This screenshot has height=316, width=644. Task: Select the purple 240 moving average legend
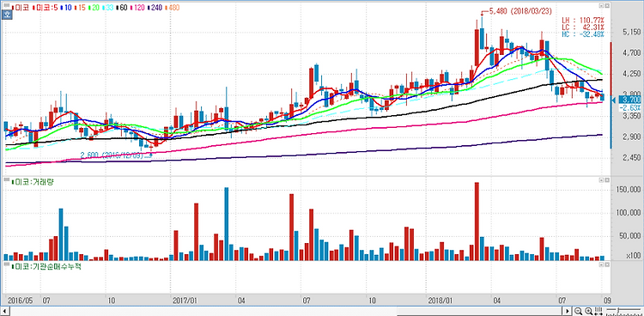(x=155, y=8)
